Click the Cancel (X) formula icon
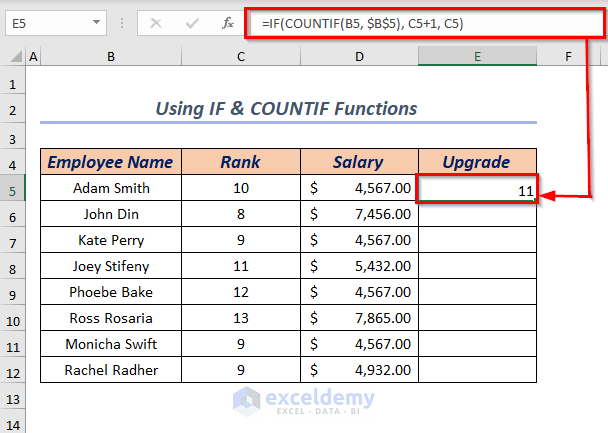 [x=155, y=24]
